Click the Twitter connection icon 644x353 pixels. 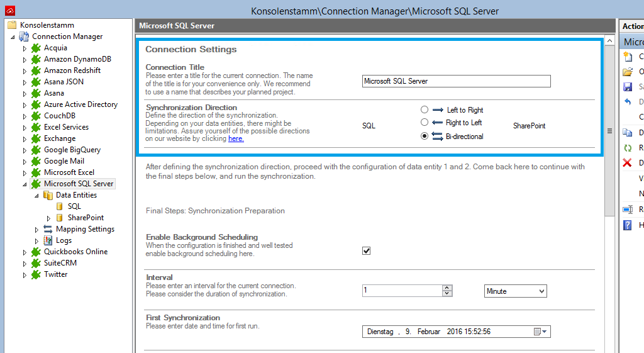[x=36, y=274]
